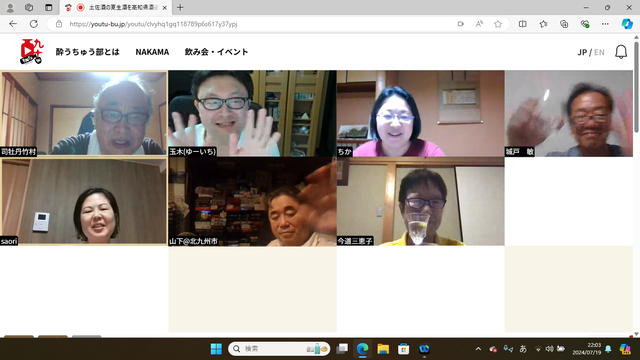The image size is (640, 360).
Task: Open the browser profile icon
Action: [x=10, y=7]
